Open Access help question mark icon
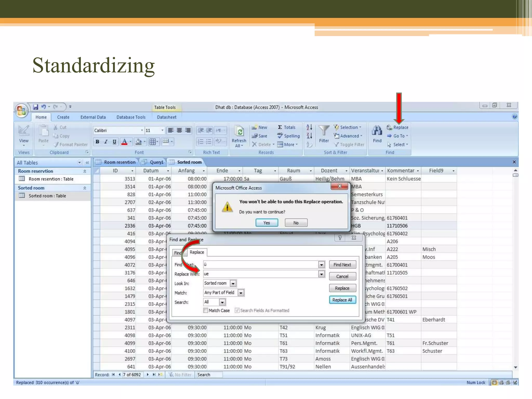The width and height of the screenshot is (532, 399). click(x=514, y=116)
